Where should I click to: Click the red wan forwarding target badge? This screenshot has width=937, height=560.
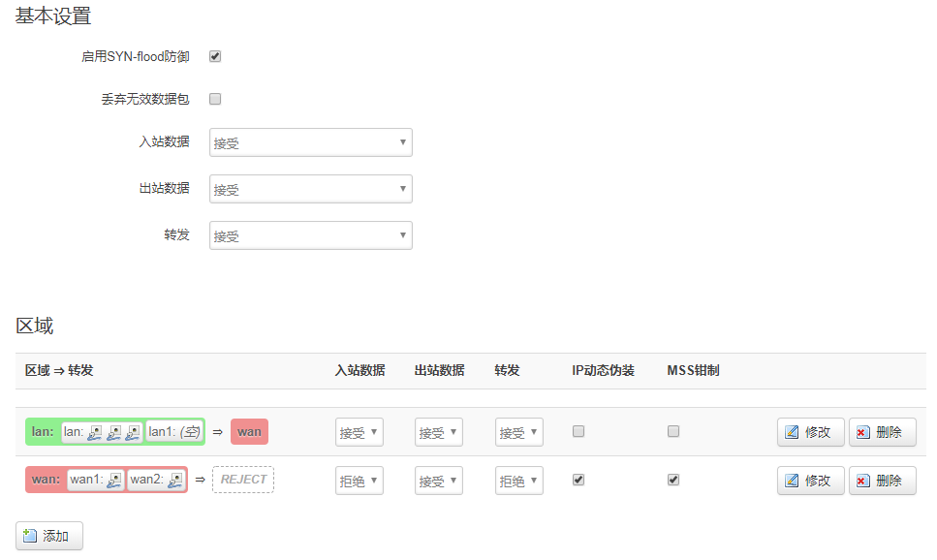pyautogui.click(x=249, y=431)
